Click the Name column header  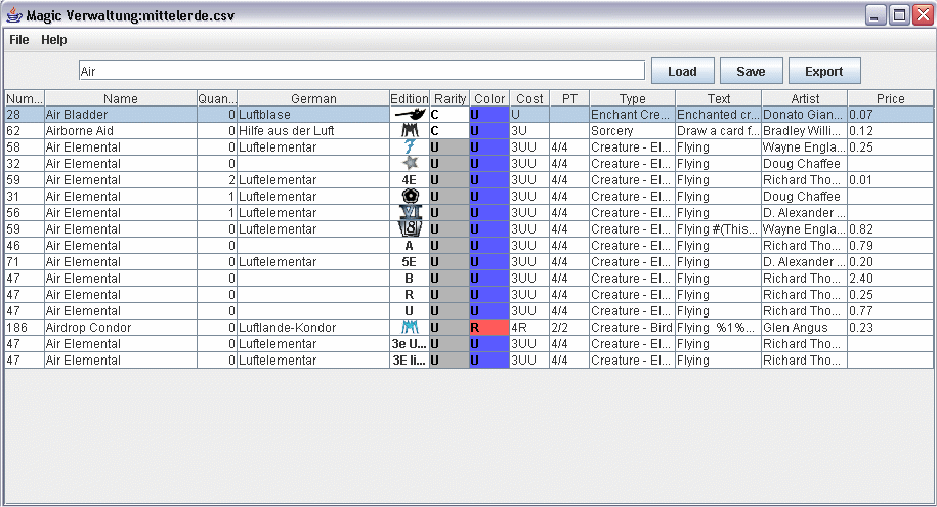click(x=120, y=98)
